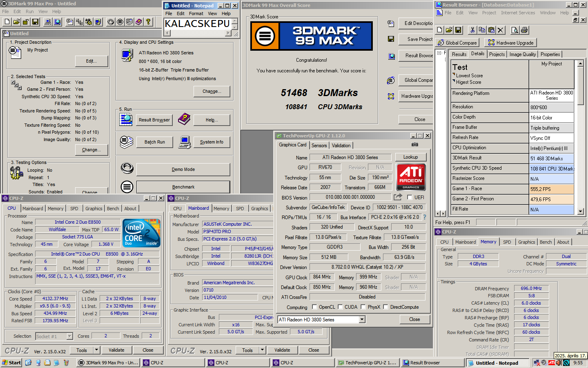Viewport: 588px width, 368px height.
Task: Open the graphics card selector dropdown in GPU-Z
Action: point(362,319)
